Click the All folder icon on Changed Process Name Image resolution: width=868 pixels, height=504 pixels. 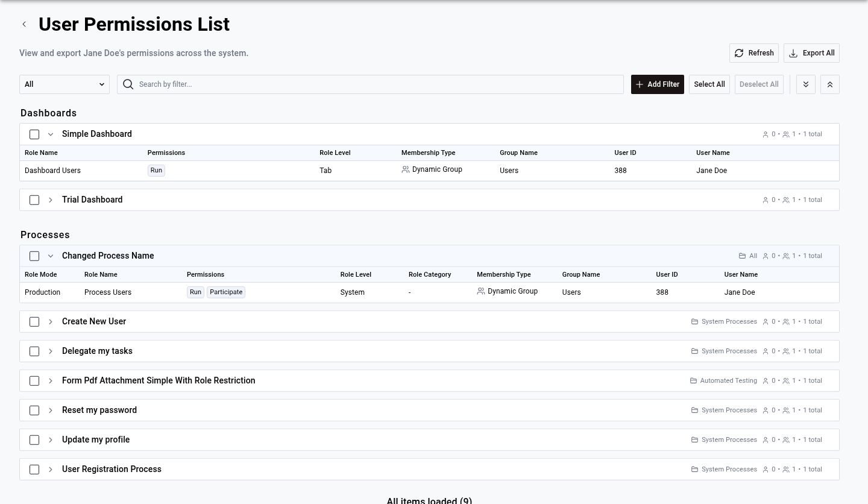742,256
